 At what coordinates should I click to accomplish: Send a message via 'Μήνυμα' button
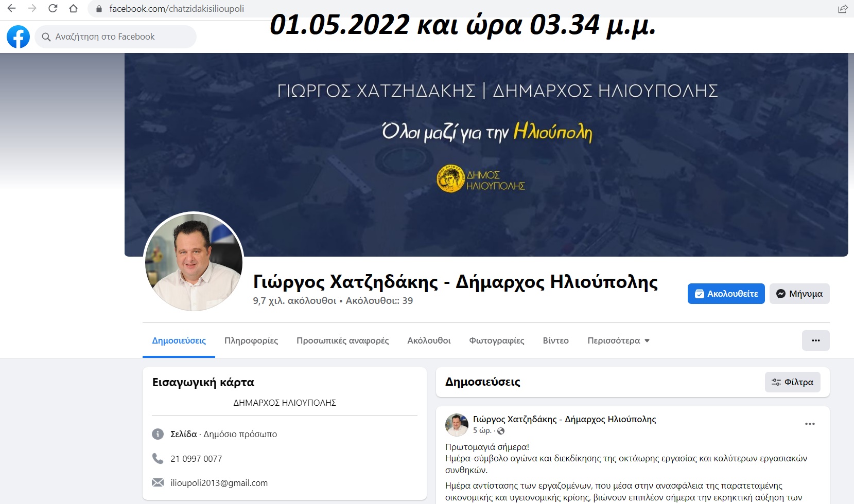click(x=799, y=294)
